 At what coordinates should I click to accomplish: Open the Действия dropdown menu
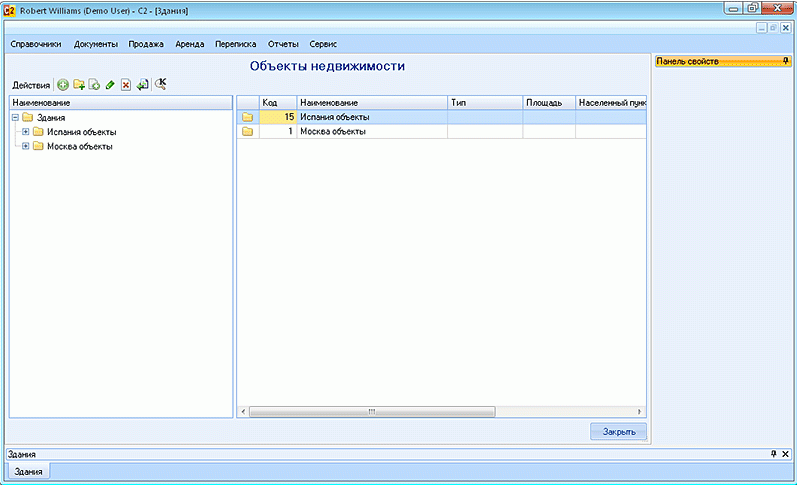pyautogui.click(x=31, y=85)
